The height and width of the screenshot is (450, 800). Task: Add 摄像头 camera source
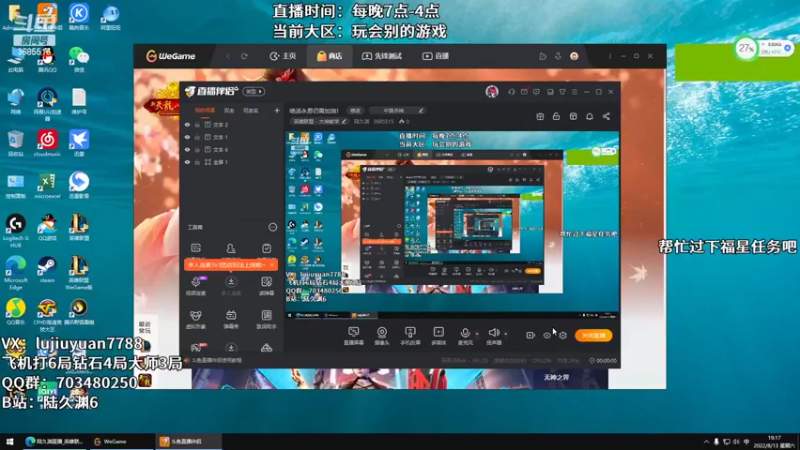[x=382, y=336]
